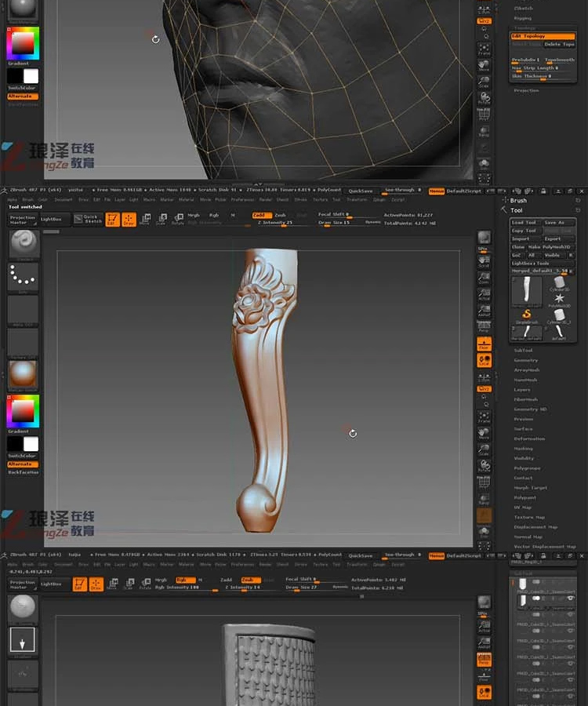This screenshot has width=588, height=706.
Task: Open the Tool palette header
Action: coord(517,210)
